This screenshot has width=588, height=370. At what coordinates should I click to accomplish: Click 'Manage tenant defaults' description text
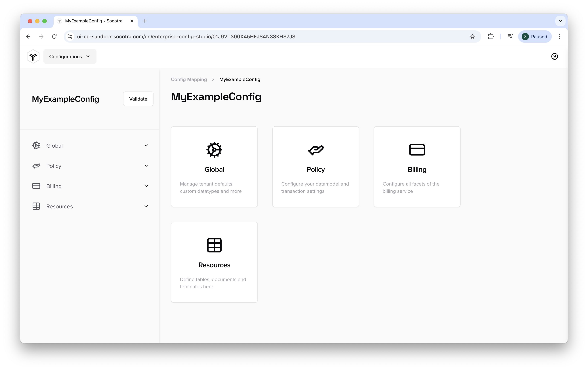(211, 188)
